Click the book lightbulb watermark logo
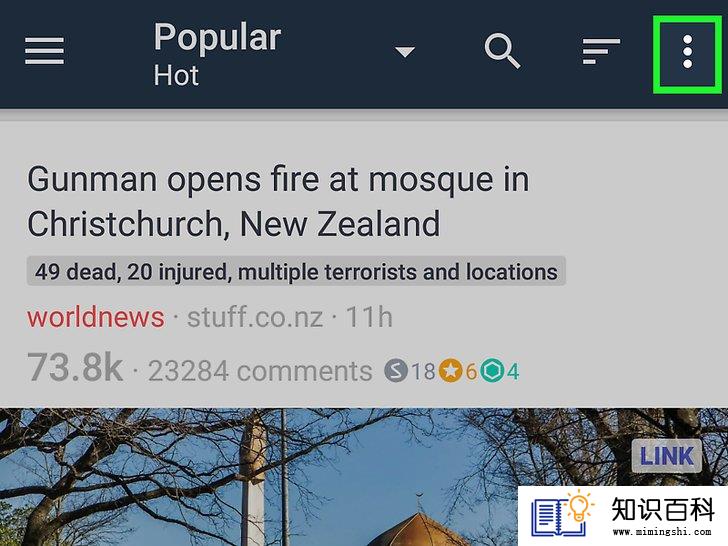Screen dimensions: 728x546 [x=562, y=514]
